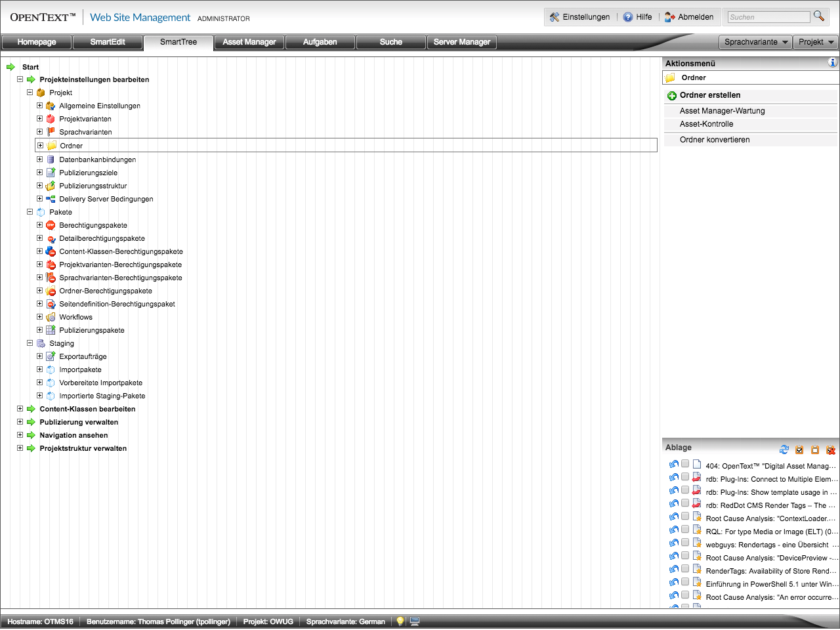Click Asset Manager-Wartung action
Image resolution: width=840 pixels, height=630 pixels.
723,111
